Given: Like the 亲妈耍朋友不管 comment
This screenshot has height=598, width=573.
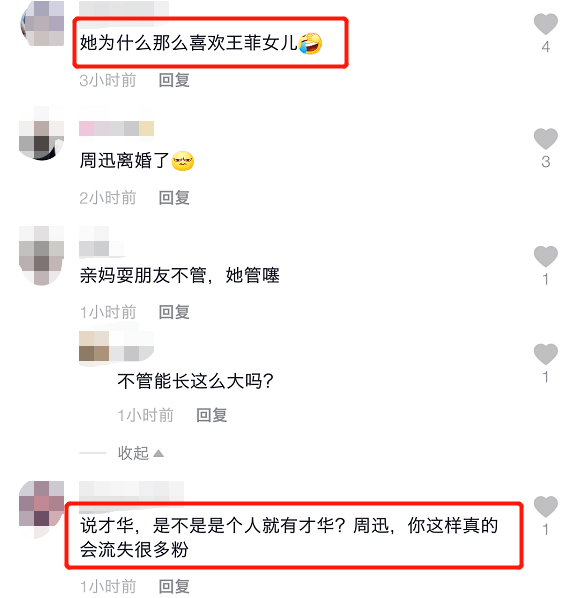Looking at the screenshot, I should tap(546, 256).
